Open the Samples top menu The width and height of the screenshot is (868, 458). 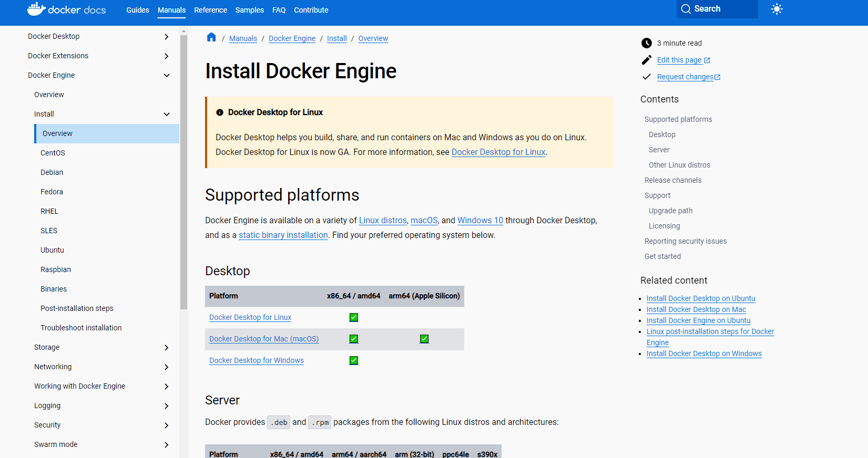point(250,10)
